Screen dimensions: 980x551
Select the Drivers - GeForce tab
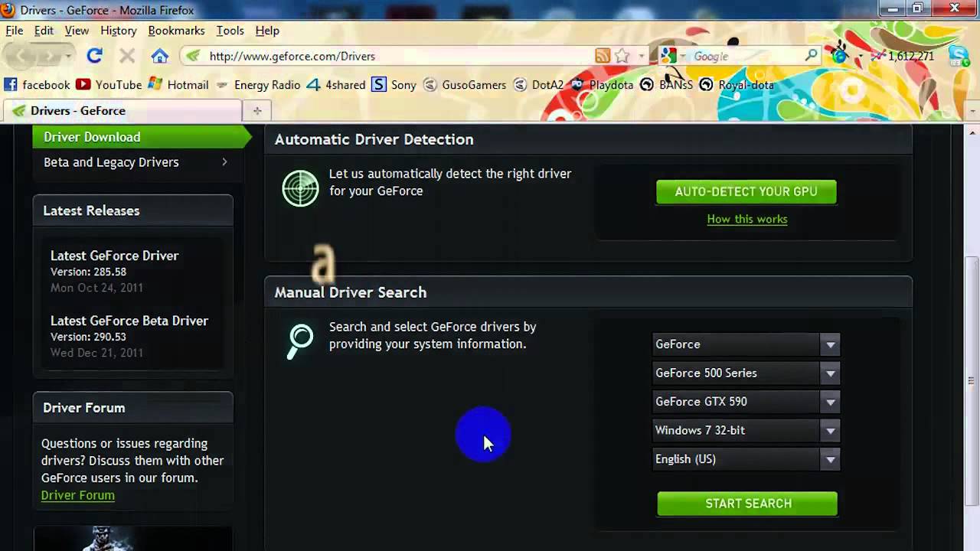(x=122, y=111)
